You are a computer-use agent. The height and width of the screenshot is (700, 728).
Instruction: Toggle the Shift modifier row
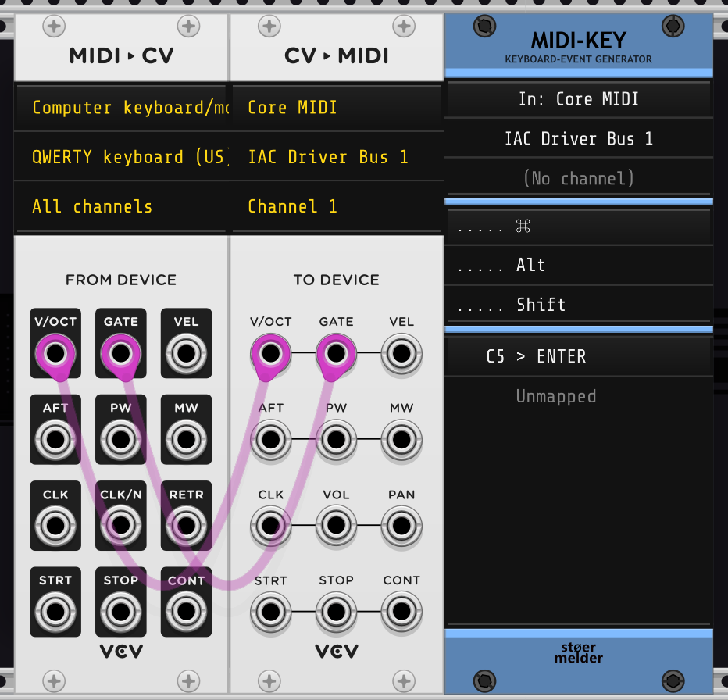coord(578,305)
